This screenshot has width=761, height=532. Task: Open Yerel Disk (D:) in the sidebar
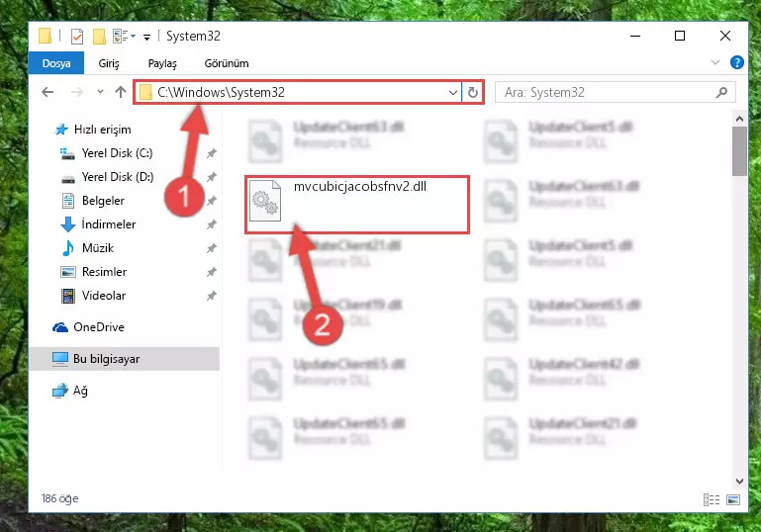coord(107,177)
